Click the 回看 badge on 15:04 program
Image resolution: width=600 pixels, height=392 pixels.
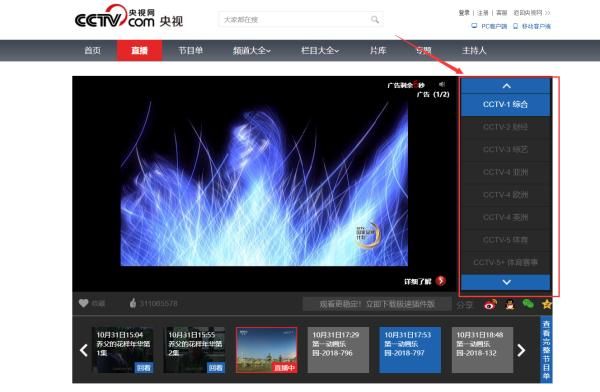coord(144,368)
